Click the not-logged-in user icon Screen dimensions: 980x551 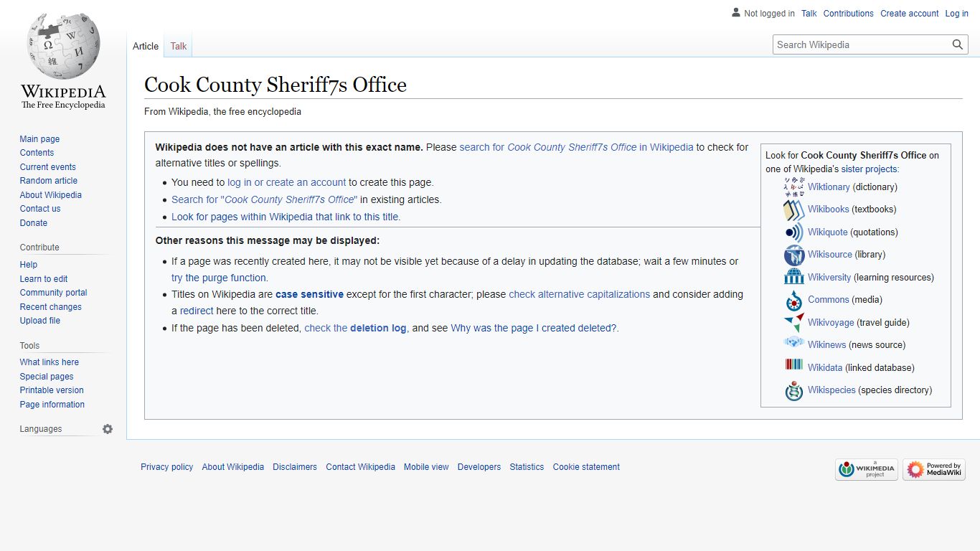[x=736, y=12]
